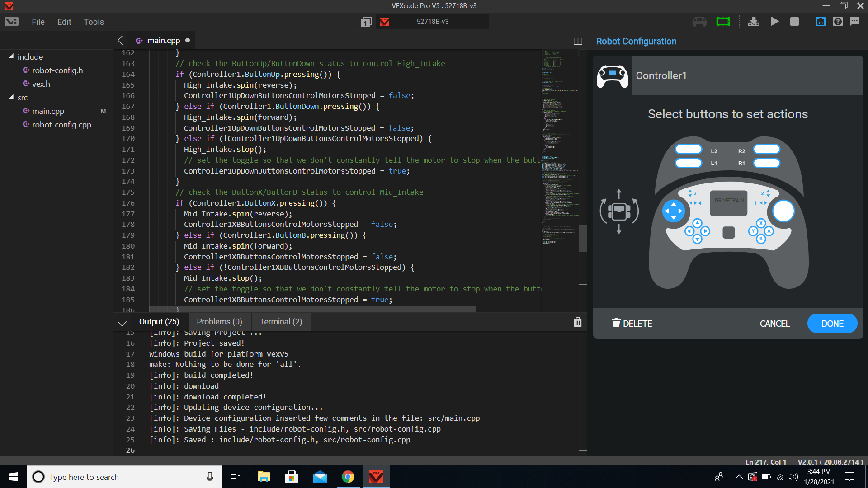Open vex.h in file tree
The image size is (868, 488).
click(x=41, y=84)
